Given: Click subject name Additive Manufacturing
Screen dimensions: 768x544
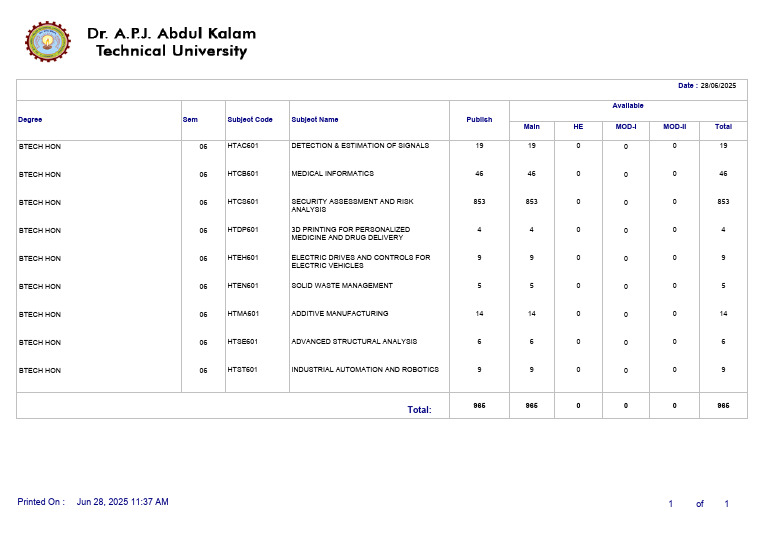Looking at the screenshot, I should [340, 313].
